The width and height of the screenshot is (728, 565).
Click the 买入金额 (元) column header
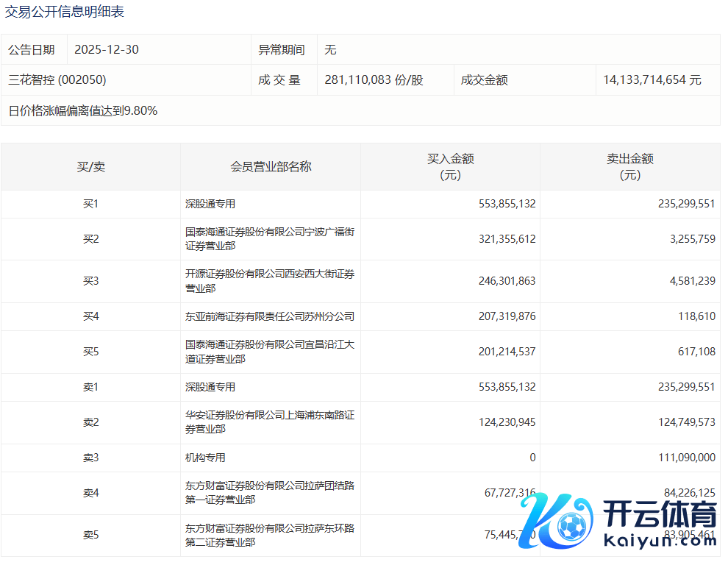coord(450,167)
